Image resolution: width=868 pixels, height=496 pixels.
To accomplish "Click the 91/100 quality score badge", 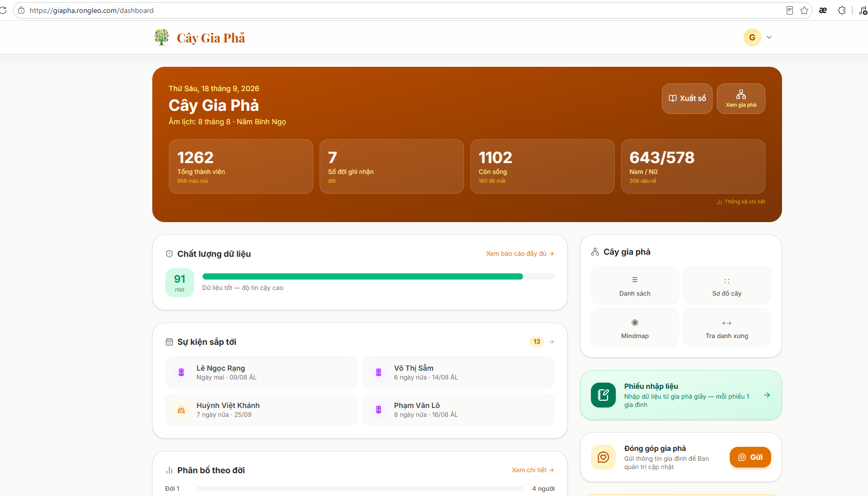I will (x=180, y=283).
